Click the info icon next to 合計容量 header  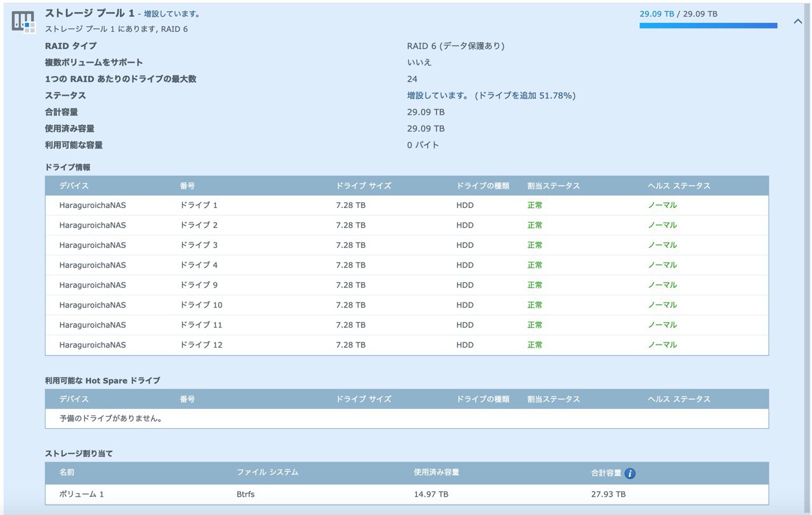[630, 473]
